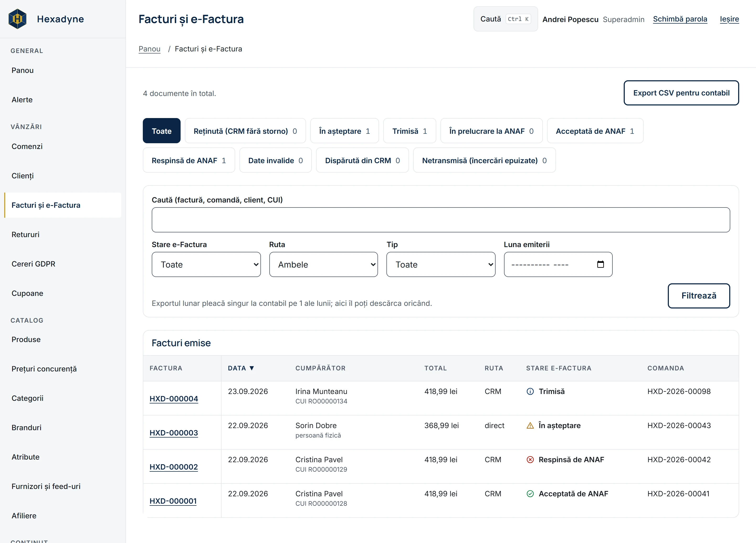Expand the Ruta dropdown showing Ambele
The width and height of the screenshot is (756, 543).
click(323, 264)
